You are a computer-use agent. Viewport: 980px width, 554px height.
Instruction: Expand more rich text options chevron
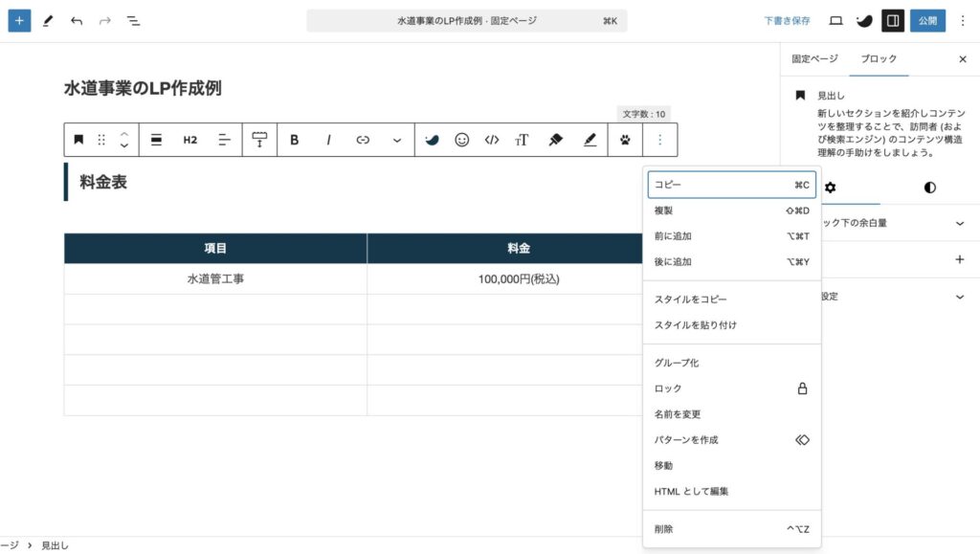(x=397, y=140)
